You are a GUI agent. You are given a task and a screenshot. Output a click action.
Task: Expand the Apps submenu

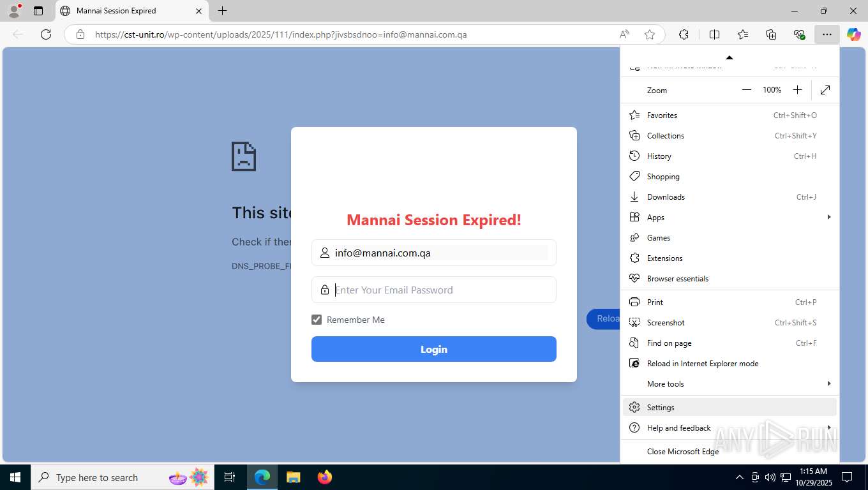click(730, 218)
